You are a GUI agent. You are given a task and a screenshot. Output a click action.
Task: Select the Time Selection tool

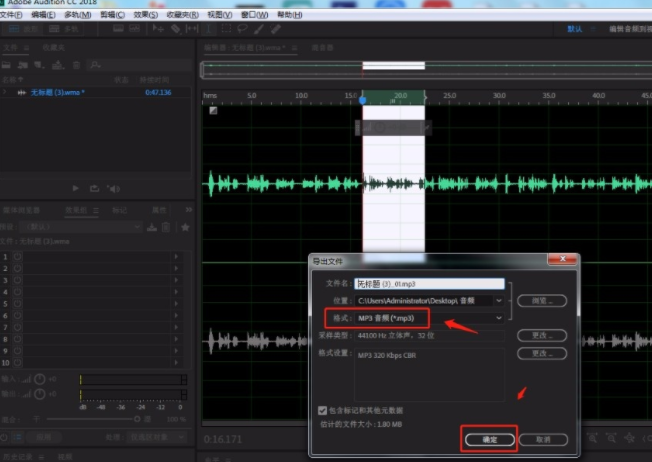(209, 29)
